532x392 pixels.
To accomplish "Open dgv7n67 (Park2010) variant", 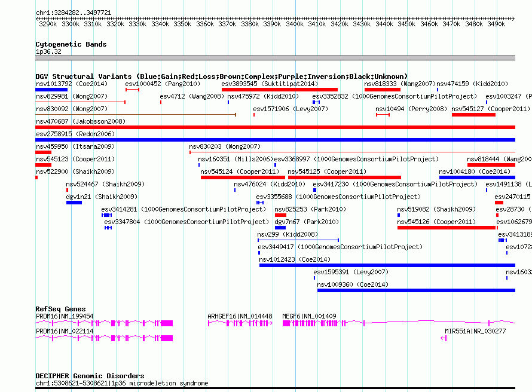I will pos(280,228).
